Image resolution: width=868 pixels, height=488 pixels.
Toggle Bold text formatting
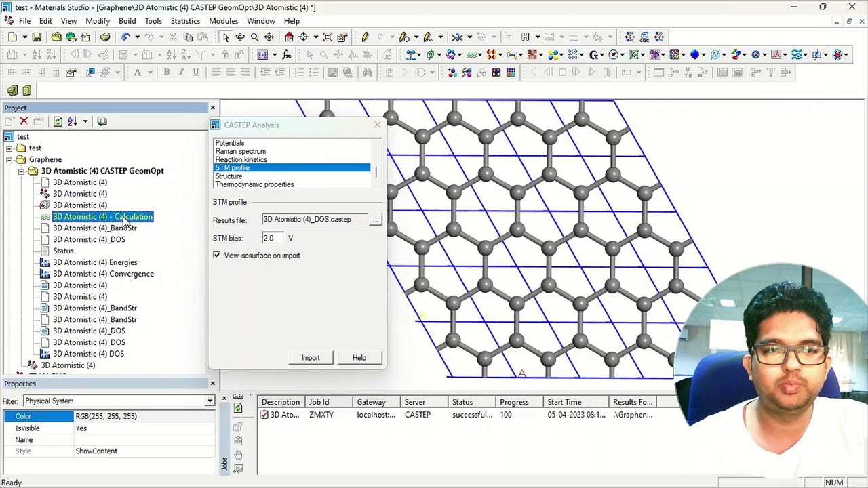click(x=166, y=73)
